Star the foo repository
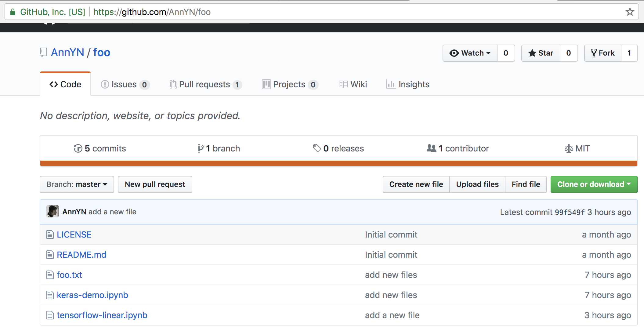This screenshot has height=331, width=644. [541, 53]
